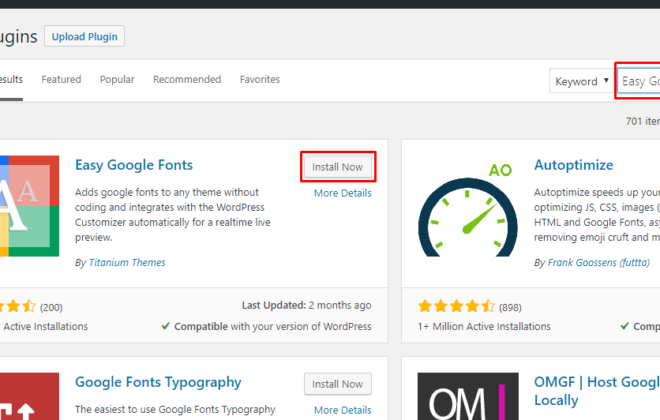The height and width of the screenshot is (420, 660).
Task: Click the OMGF plugin icon
Action: 468,396
